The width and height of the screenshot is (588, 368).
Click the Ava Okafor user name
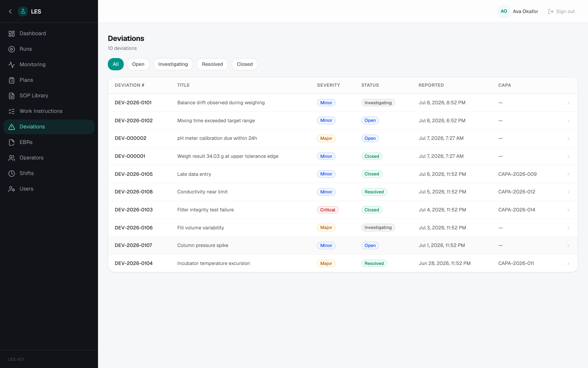point(525,11)
